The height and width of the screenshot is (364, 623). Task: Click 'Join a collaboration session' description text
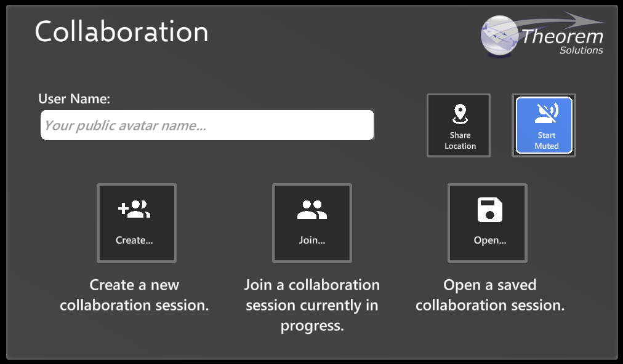(x=311, y=305)
